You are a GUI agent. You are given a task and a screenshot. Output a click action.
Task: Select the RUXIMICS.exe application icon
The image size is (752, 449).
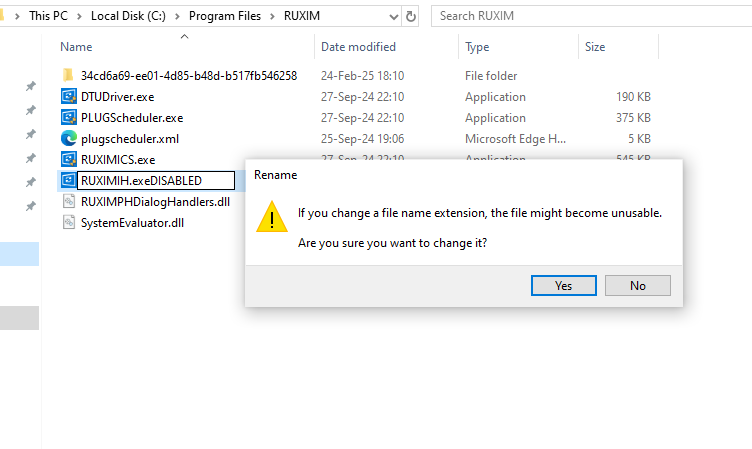click(x=69, y=159)
